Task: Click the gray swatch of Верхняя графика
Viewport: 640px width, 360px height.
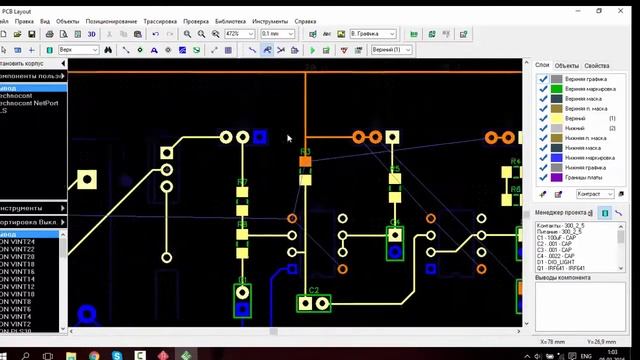Action: pos(557,79)
